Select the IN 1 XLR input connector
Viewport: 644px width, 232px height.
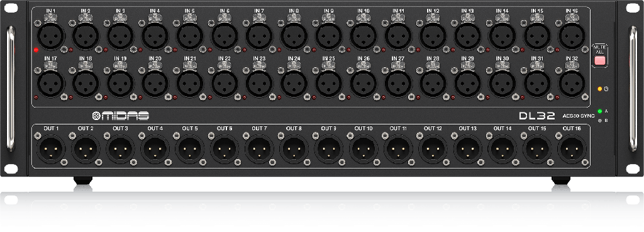point(51,36)
